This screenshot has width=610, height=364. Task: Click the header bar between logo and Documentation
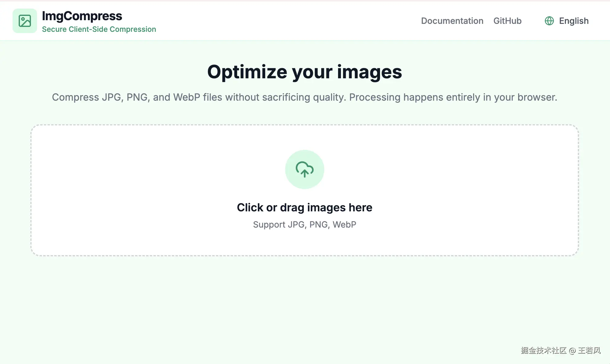(288, 21)
